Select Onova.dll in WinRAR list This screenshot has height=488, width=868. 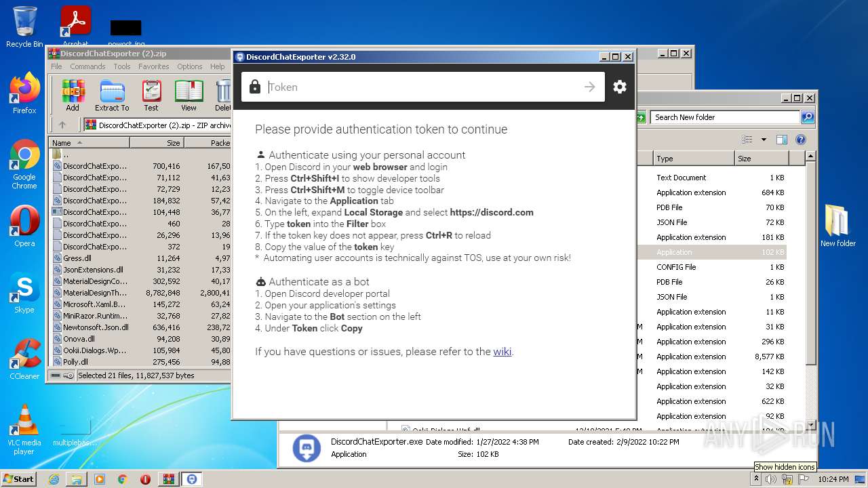[x=79, y=339]
